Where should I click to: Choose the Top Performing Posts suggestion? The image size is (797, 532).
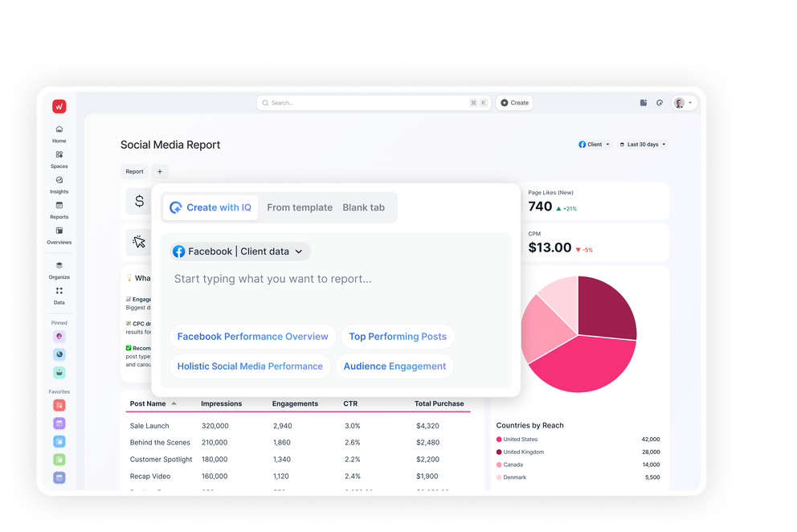[x=398, y=337]
